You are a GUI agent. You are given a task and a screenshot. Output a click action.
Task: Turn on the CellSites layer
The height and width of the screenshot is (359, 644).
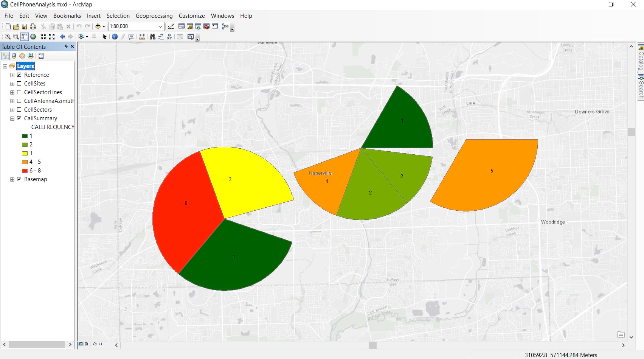tap(19, 84)
